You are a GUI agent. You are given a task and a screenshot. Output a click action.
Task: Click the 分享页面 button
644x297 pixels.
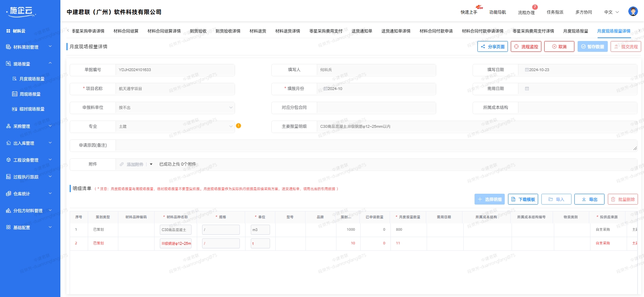tap(493, 47)
